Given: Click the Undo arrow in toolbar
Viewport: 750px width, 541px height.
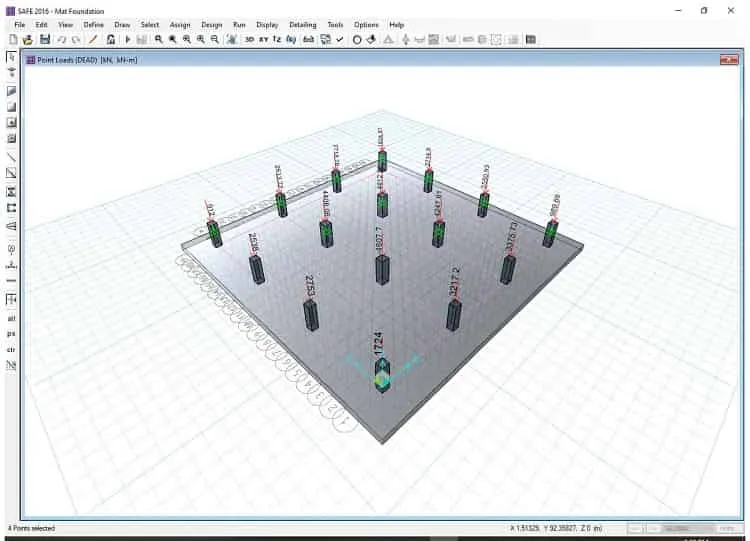Looking at the screenshot, I should pos(62,39).
